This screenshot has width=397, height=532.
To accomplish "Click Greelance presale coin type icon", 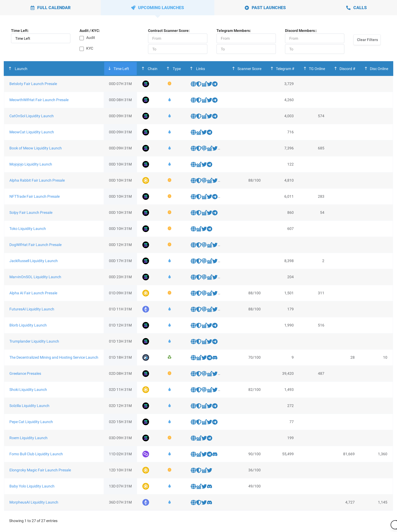I will click(169, 373).
